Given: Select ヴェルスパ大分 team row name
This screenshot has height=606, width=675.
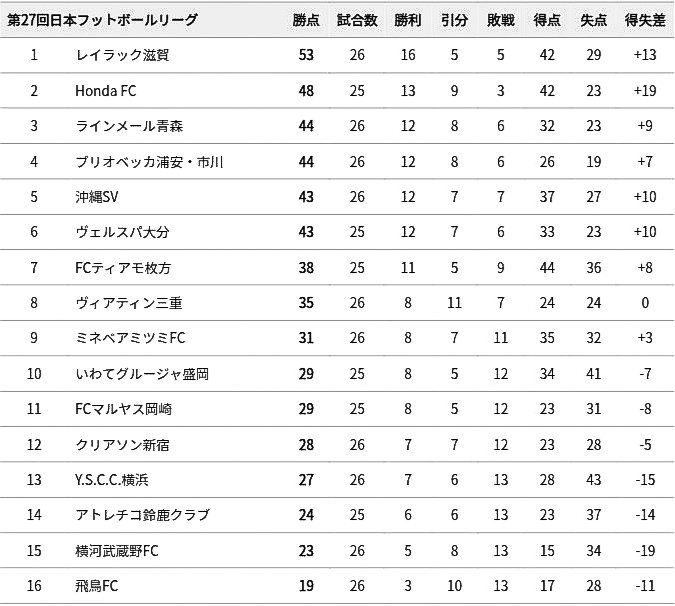Looking at the screenshot, I should click(122, 232).
